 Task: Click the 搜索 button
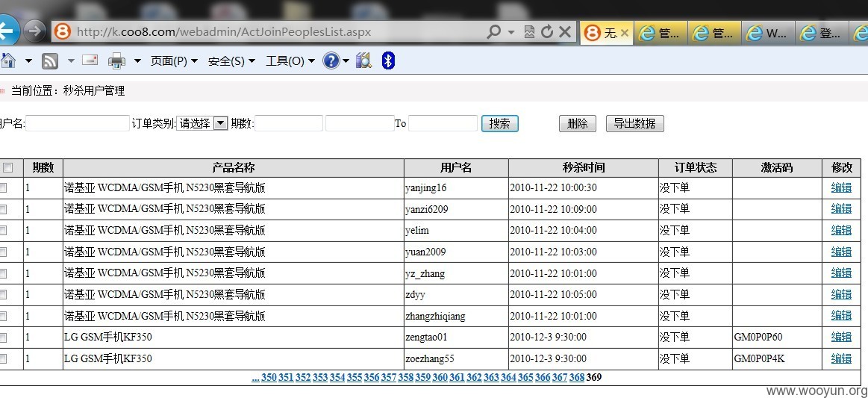500,123
